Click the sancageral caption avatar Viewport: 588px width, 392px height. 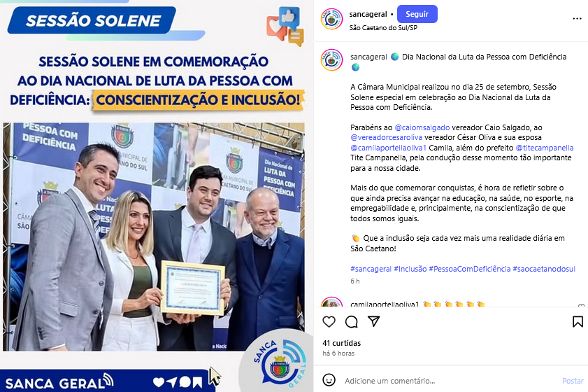tap(332, 59)
